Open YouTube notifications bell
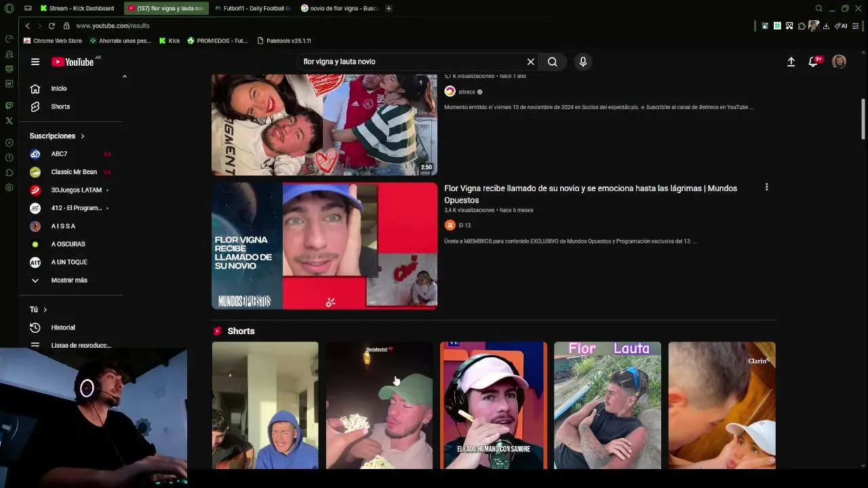The image size is (868, 488). 813,62
